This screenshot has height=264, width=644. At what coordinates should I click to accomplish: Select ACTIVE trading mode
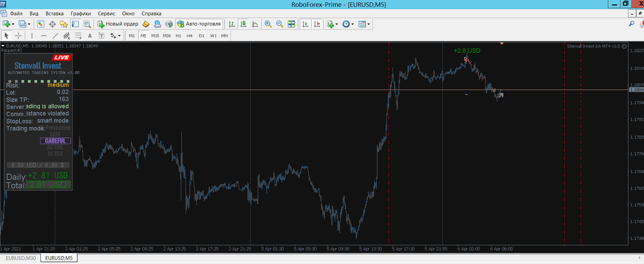pos(55,147)
